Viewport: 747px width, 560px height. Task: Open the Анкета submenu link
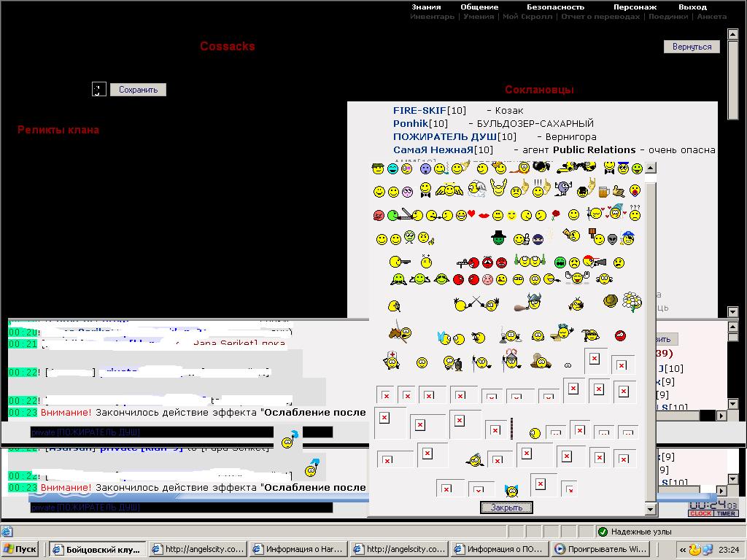pos(712,16)
